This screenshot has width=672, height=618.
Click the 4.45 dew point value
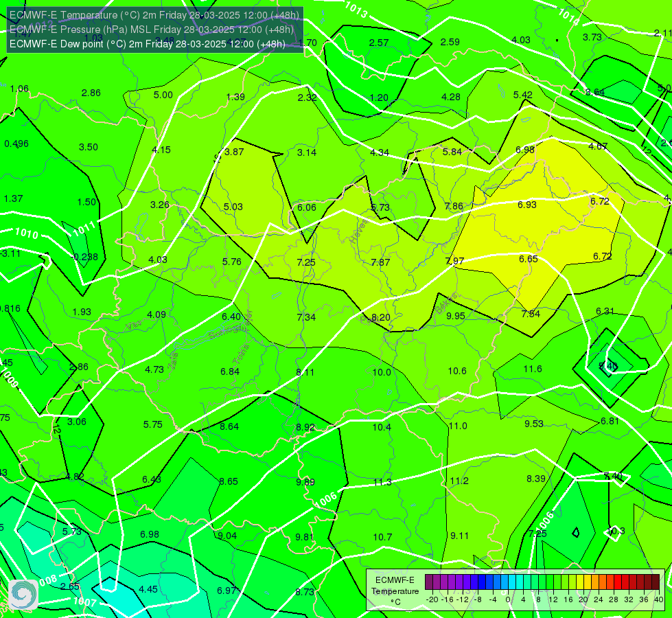pos(148,589)
